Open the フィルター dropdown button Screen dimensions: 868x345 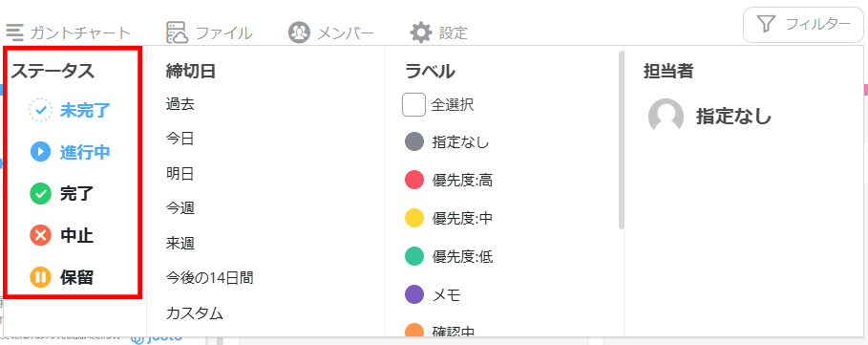[x=803, y=24]
